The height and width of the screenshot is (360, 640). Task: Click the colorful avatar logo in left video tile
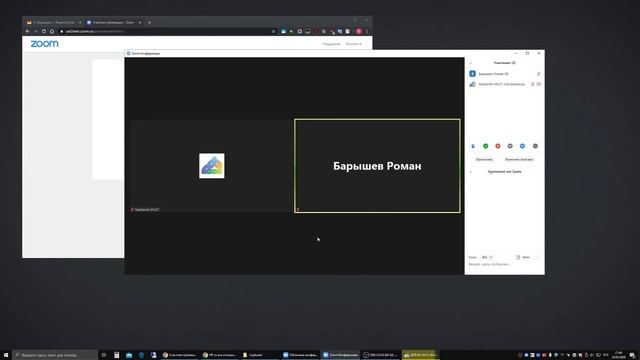tap(211, 166)
